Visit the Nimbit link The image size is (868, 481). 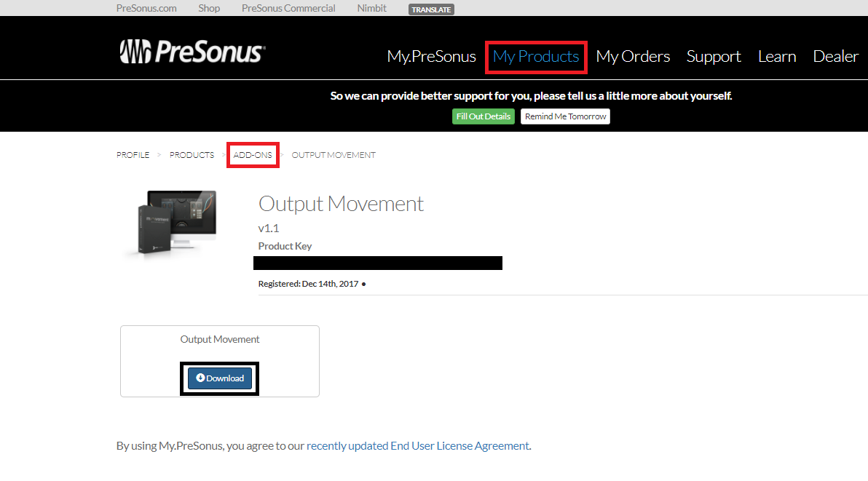pos(372,8)
